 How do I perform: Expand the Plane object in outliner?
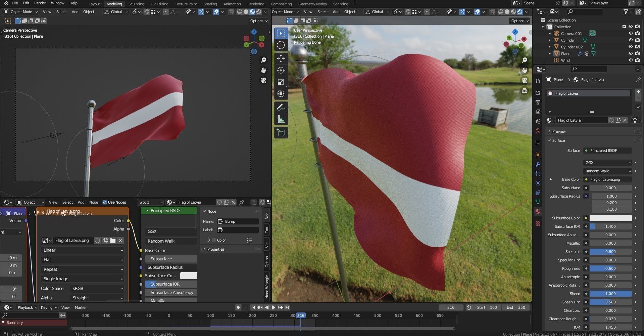(x=549, y=54)
